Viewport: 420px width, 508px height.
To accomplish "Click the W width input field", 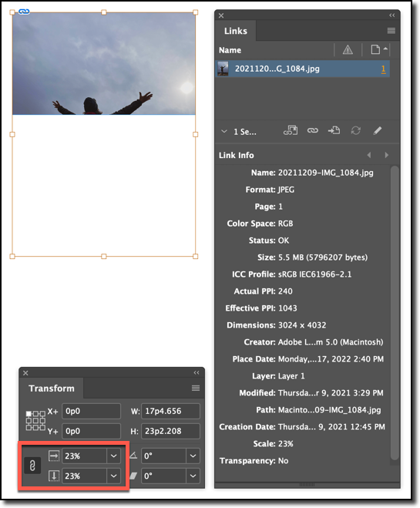I will tap(170, 411).
